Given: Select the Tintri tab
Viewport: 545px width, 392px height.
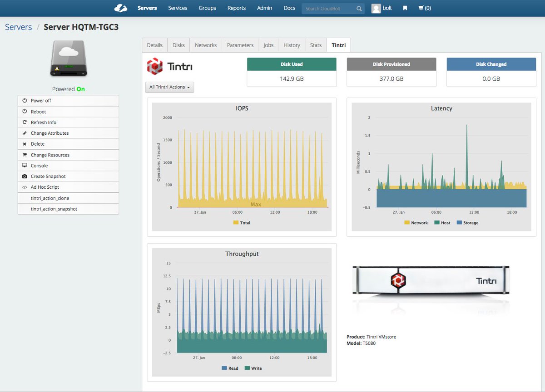Looking at the screenshot, I should pos(339,45).
